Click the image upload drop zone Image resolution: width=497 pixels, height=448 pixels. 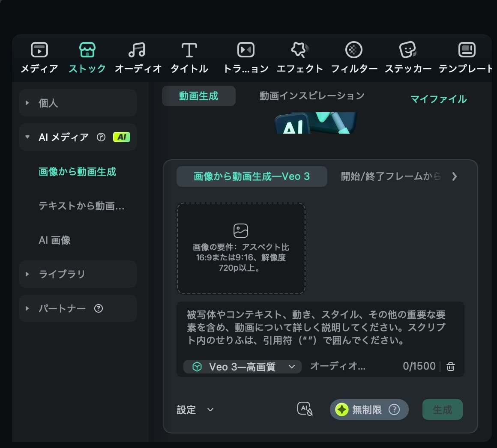click(241, 248)
